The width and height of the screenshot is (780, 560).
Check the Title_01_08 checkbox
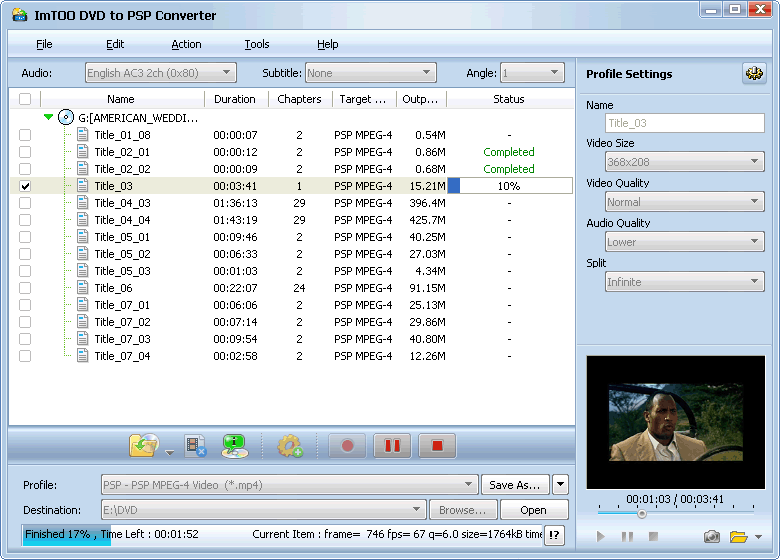(25, 135)
